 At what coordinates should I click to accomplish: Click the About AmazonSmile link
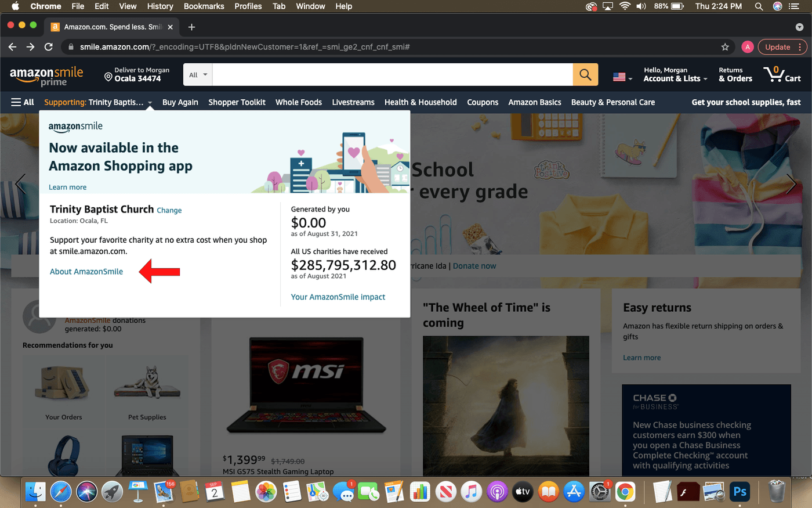(x=86, y=272)
